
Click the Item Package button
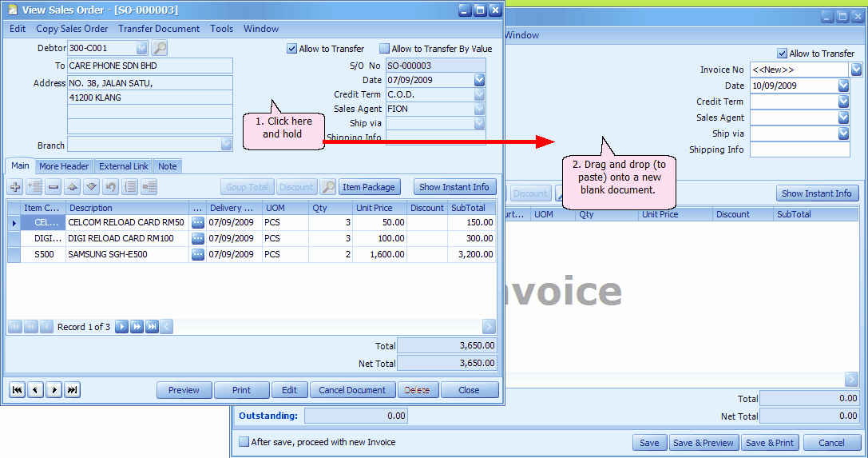pos(369,187)
